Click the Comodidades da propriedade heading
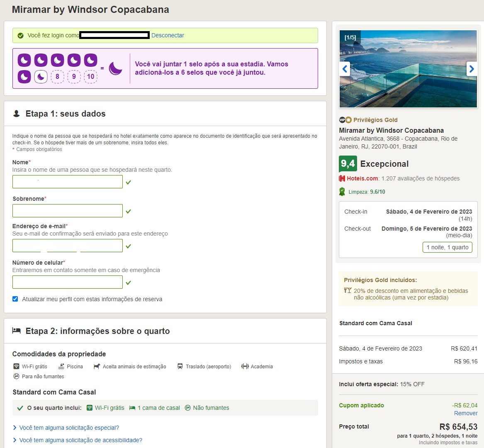Screen dimensions: 484x448 (x=59, y=354)
